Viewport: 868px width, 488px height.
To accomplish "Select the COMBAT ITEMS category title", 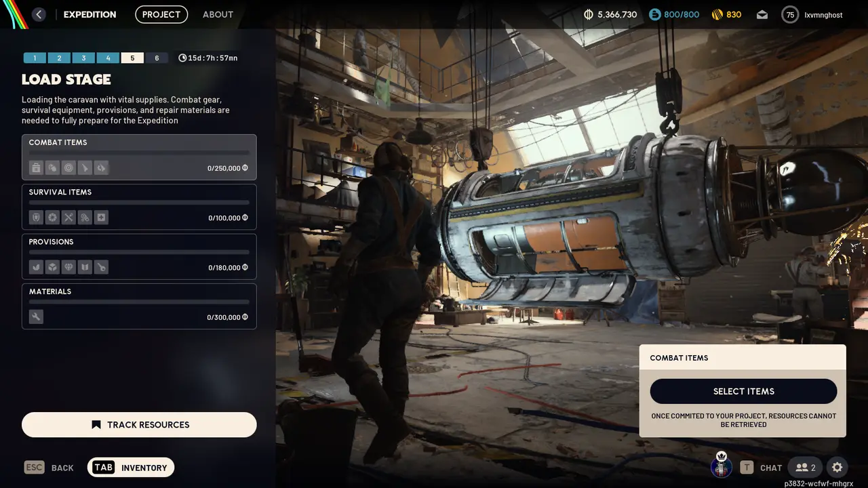I will click(58, 142).
